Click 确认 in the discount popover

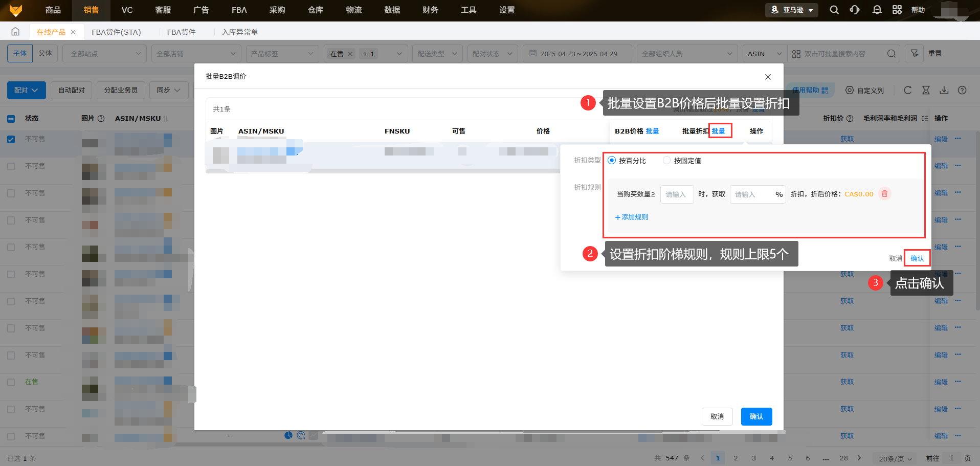click(917, 258)
